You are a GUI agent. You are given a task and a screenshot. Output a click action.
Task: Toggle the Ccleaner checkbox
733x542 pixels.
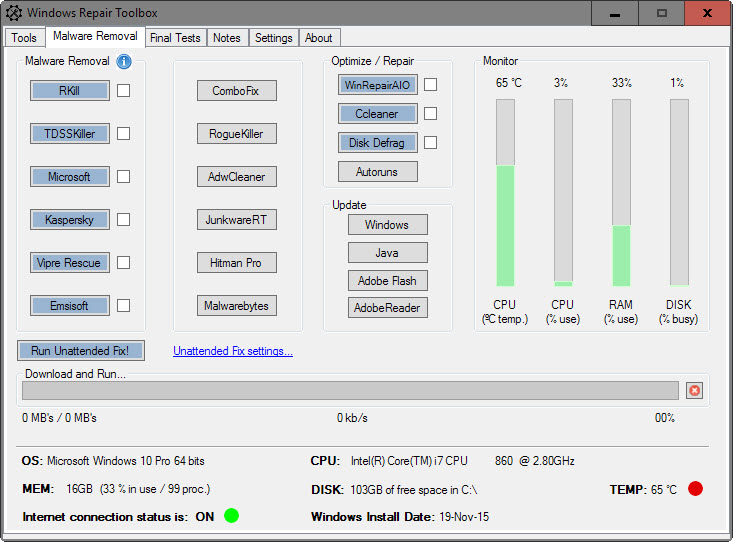[431, 114]
